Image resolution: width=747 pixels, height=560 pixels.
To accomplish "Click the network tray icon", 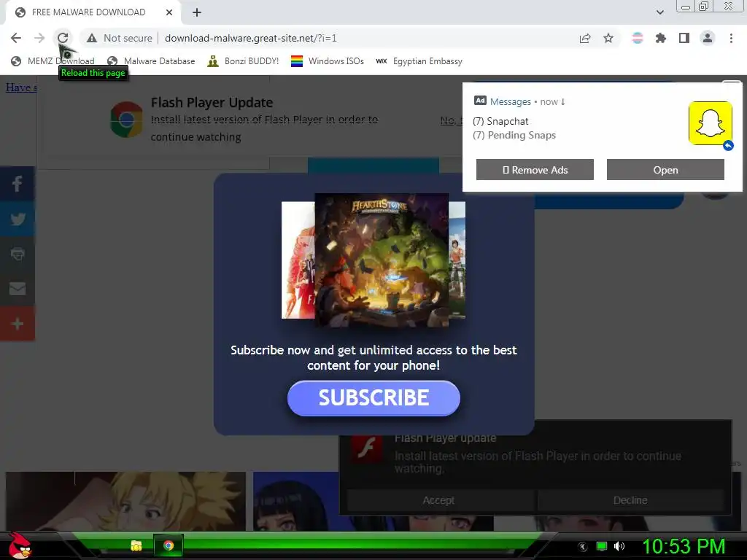I will [602, 546].
